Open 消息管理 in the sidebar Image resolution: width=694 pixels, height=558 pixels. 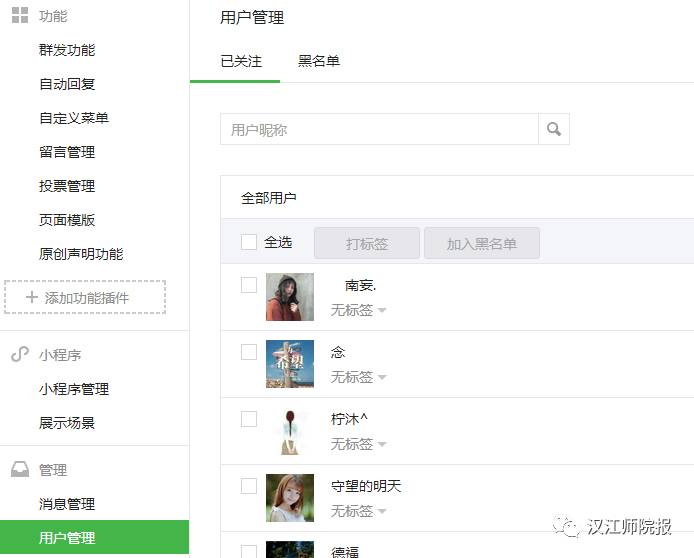coord(67,504)
